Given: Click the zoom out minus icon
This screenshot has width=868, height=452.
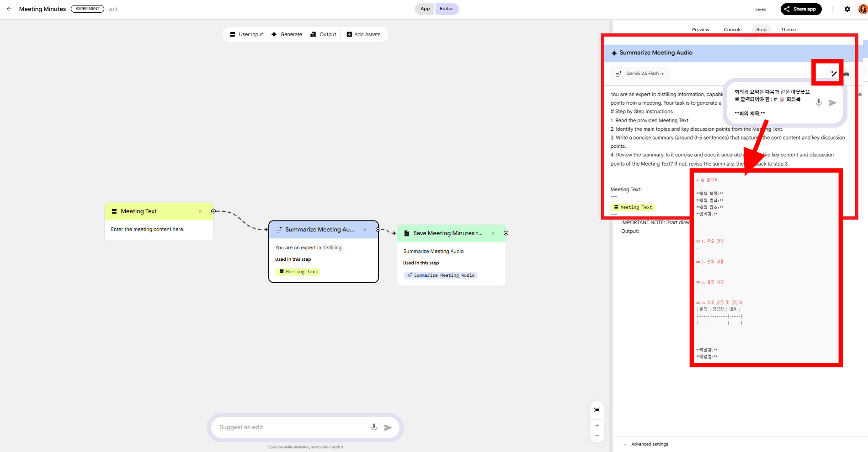Looking at the screenshot, I should pos(597,436).
